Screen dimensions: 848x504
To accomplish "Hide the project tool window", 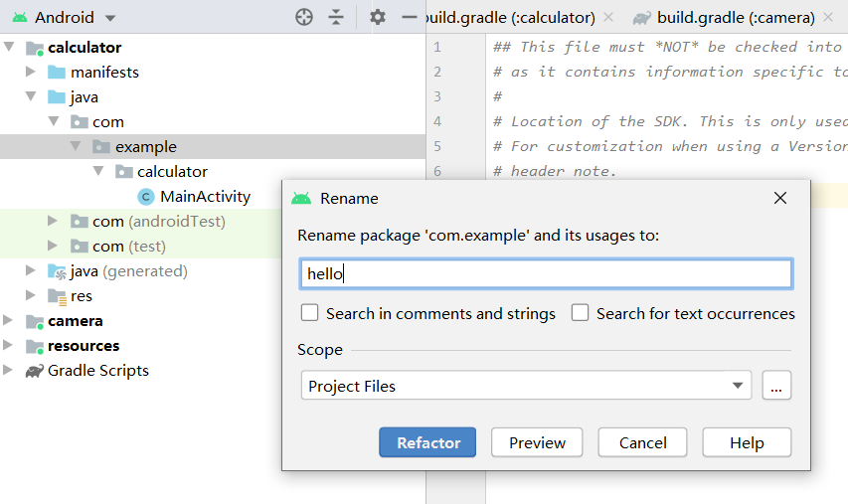I will (x=409, y=17).
